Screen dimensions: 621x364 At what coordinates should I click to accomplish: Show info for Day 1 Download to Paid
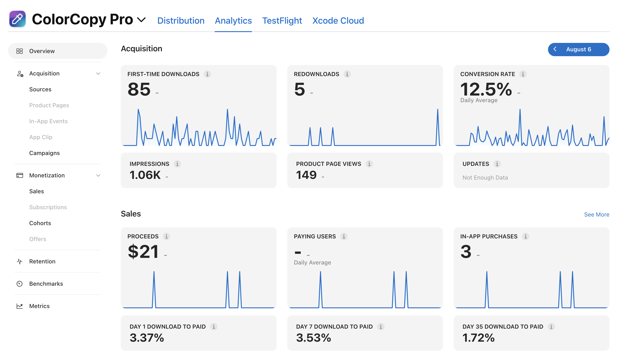214,327
